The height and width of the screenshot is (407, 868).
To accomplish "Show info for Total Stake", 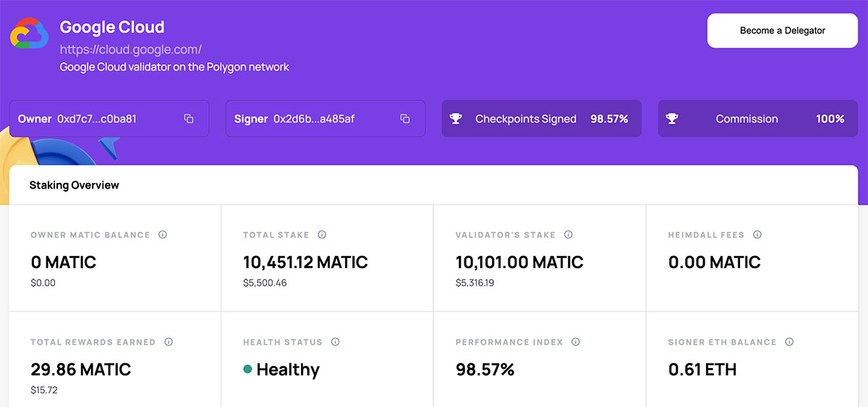I will click(x=322, y=235).
